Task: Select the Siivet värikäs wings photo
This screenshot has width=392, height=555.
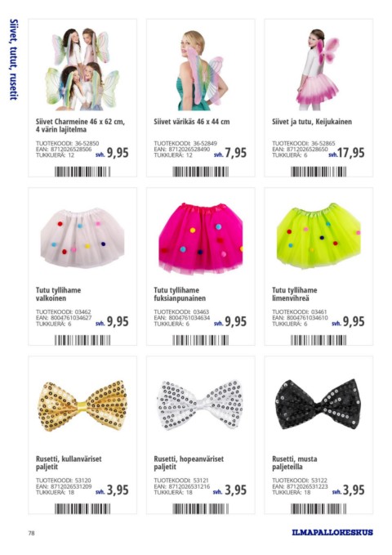Action: click(x=200, y=70)
